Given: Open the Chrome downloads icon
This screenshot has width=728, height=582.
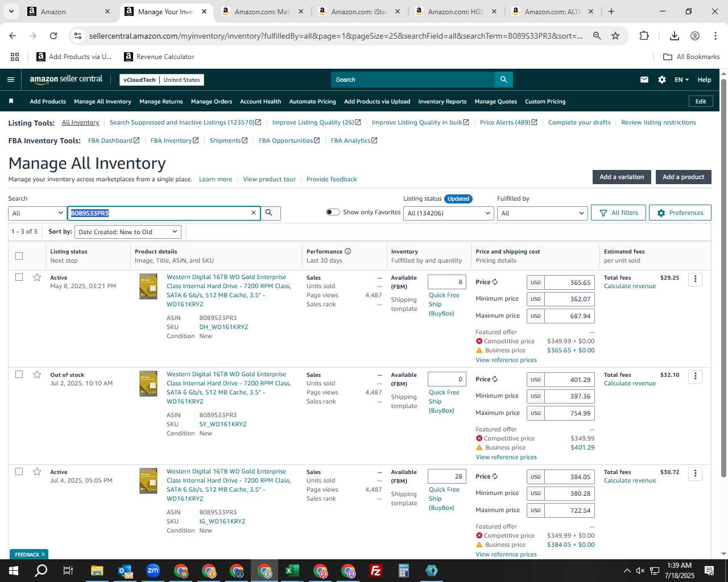Looking at the screenshot, I should click(x=675, y=36).
